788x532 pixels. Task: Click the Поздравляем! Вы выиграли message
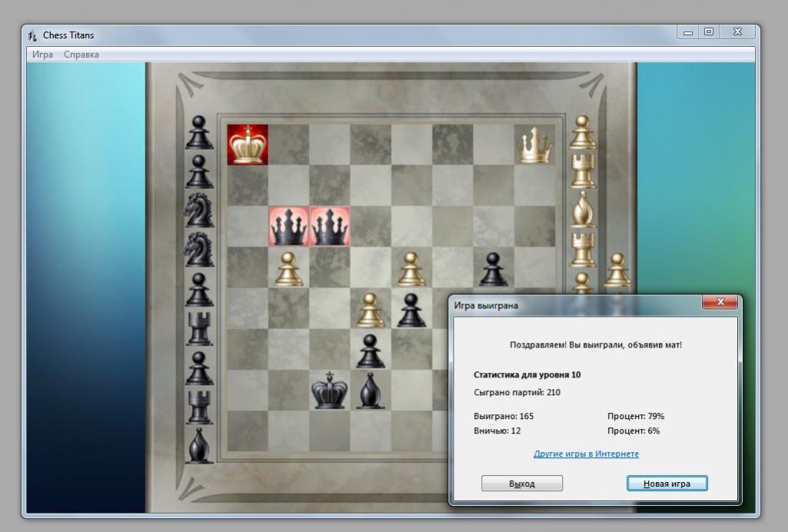(596, 344)
